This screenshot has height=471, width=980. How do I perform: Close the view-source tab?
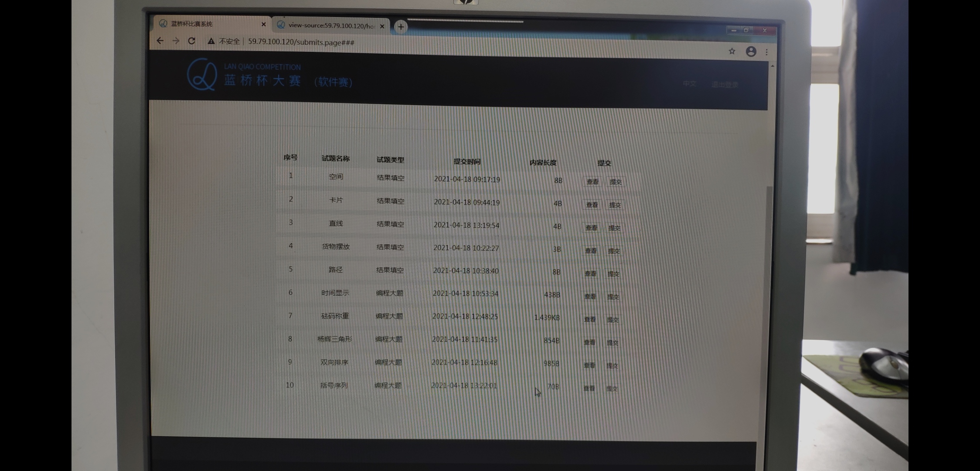pyautogui.click(x=382, y=26)
